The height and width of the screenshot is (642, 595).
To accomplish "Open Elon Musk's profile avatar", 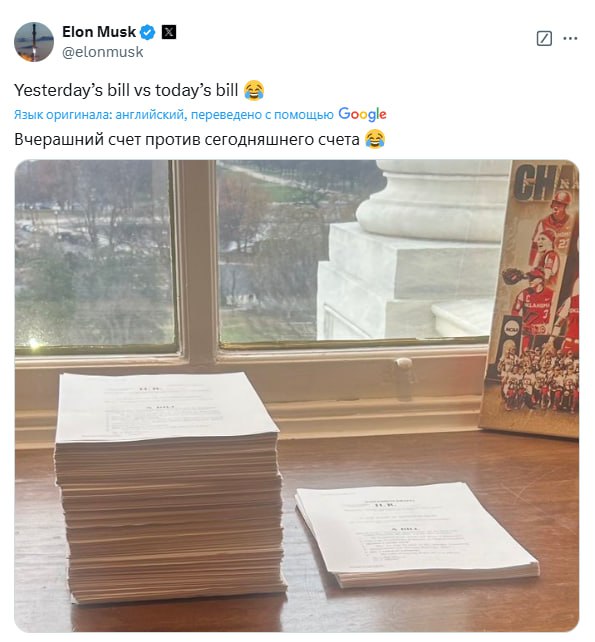I will [x=34, y=41].
